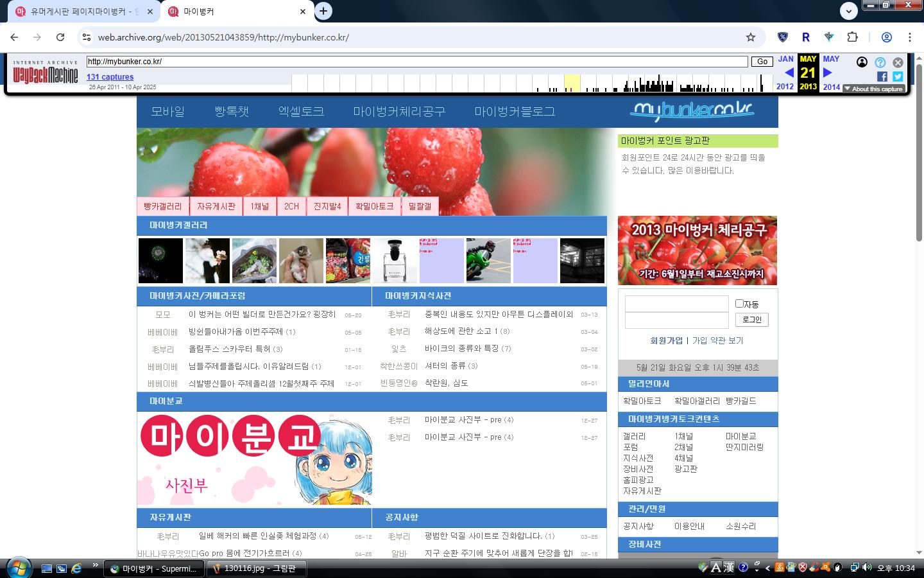Open the 회원가입 sign-up link
This screenshot has width=924, height=578.
click(x=666, y=340)
